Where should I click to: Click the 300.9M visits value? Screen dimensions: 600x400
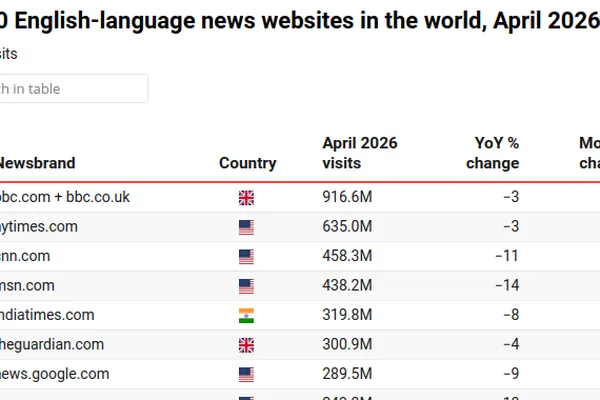(x=347, y=344)
